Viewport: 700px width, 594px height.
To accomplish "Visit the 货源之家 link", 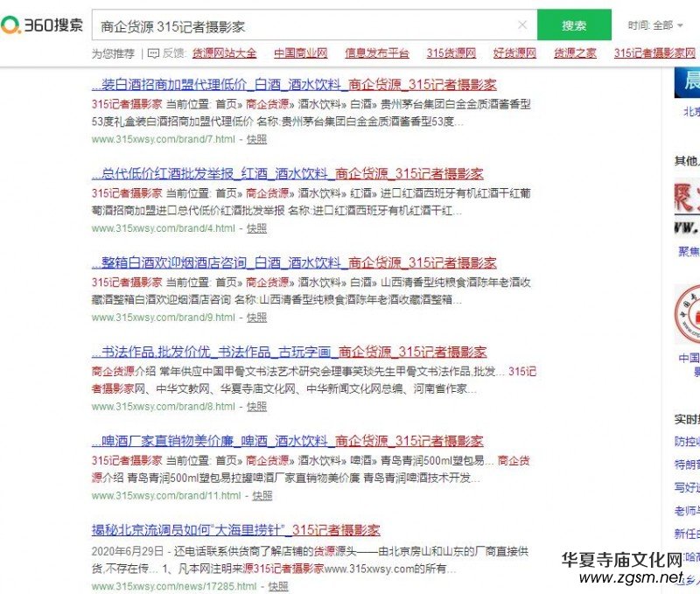I will click(575, 54).
